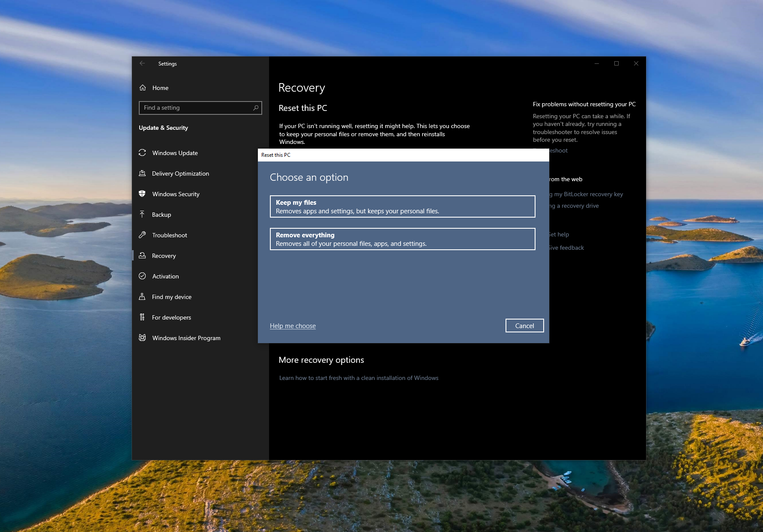This screenshot has height=532, width=763.
Task: Open the Backup settings
Action: coord(200,215)
